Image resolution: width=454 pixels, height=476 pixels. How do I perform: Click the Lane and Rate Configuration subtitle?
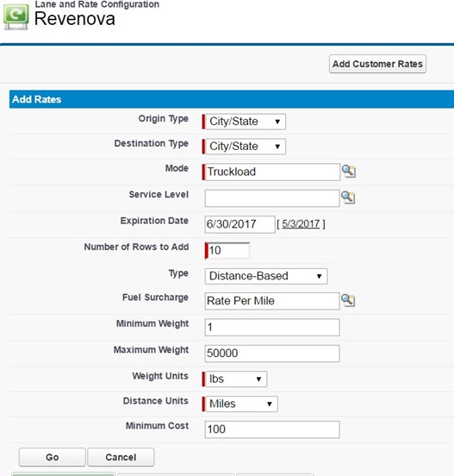(97, 4)
